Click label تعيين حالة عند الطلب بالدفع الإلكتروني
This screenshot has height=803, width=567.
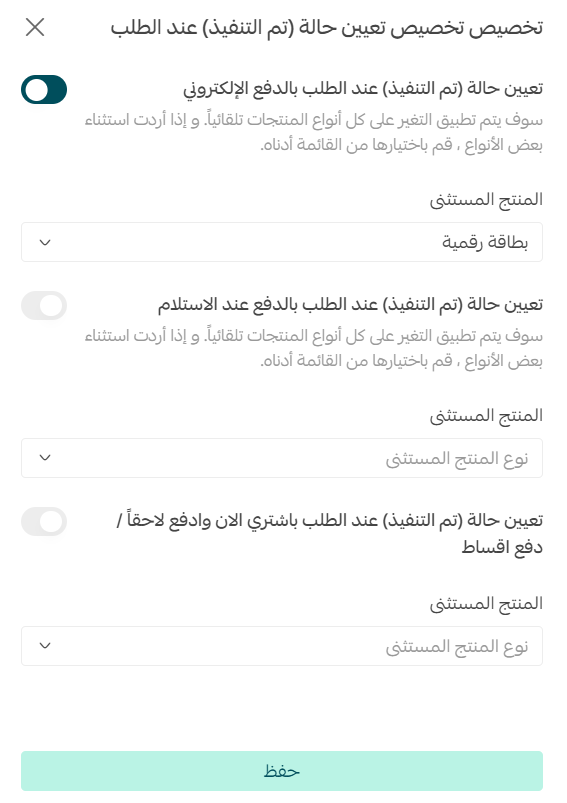(x=363, y=89)
